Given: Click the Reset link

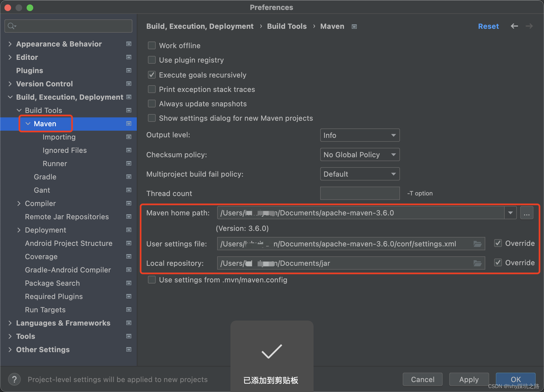Looking at the screenshot, I should pos(488,26).
